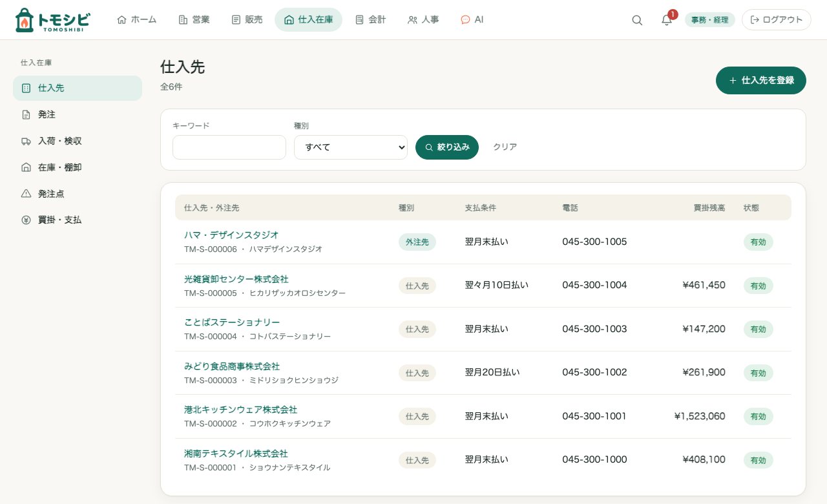Screen dimensions: 827x504
Task: Open the 種別 dropdown showing すべて
Action: [351, 147]
